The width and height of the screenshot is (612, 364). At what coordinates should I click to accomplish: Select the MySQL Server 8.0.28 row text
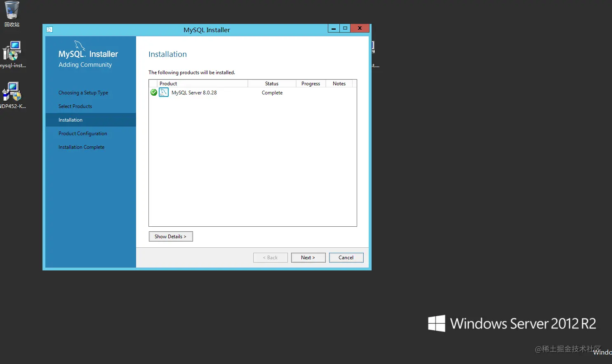point(194,93)
